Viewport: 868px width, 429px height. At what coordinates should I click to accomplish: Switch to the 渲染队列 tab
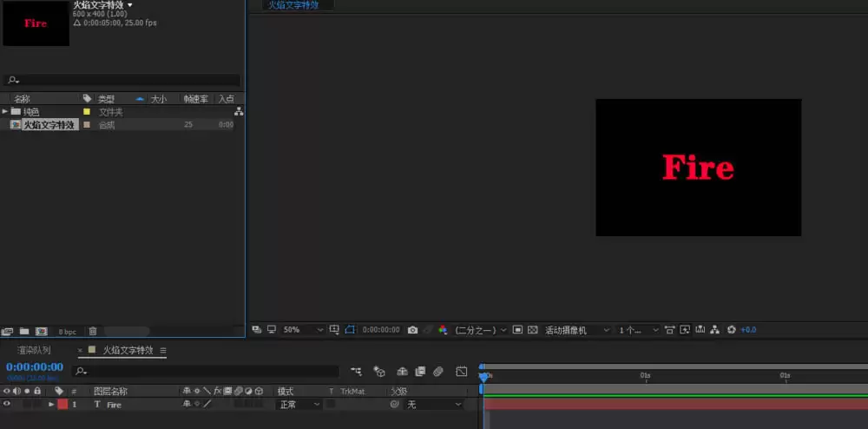coord(34,350)
